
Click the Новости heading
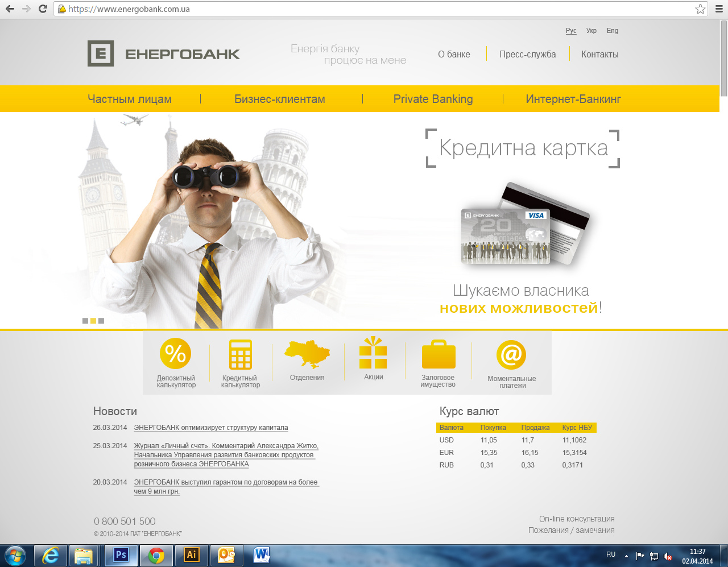pyautogui.click(x=115, y=411)
